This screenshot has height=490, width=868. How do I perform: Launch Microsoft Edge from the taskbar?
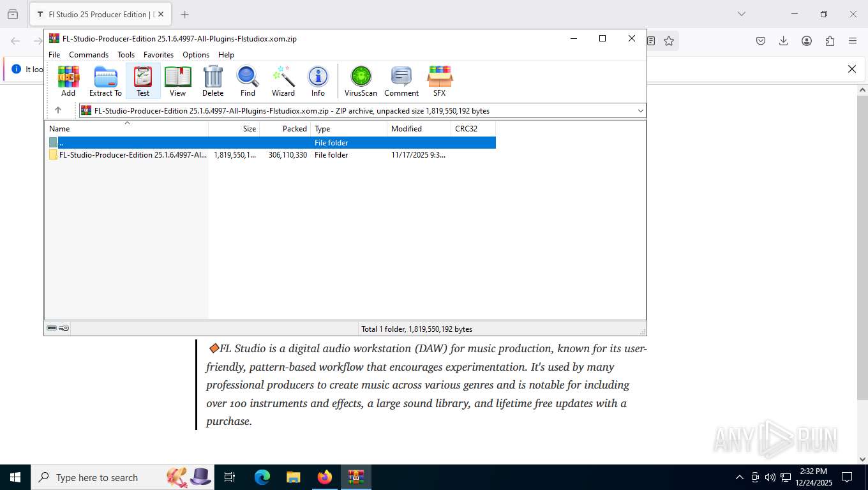coord(262,477)
